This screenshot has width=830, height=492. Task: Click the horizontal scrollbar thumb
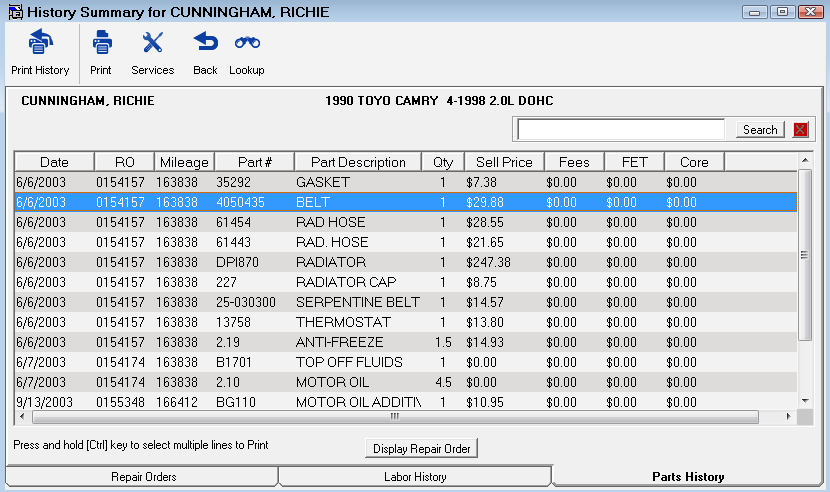[395, 417]
